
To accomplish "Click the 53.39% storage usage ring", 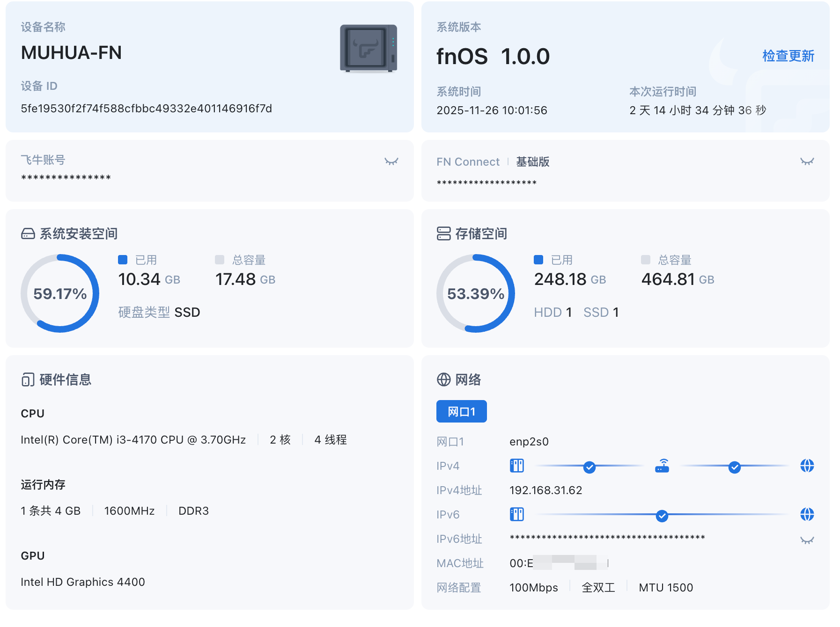I will [475, 293].
